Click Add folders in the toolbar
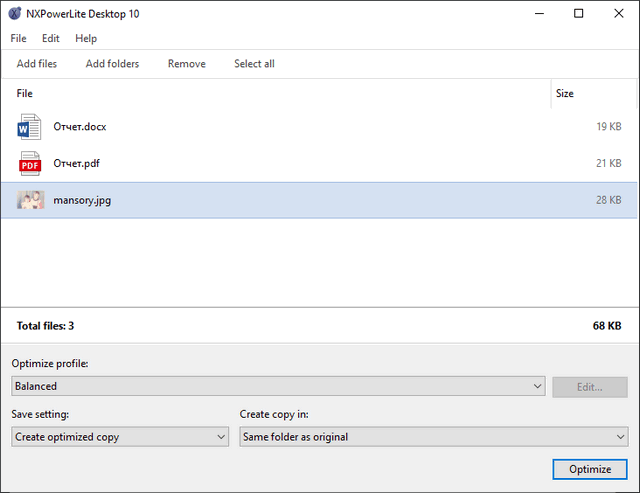 [112, 64]
